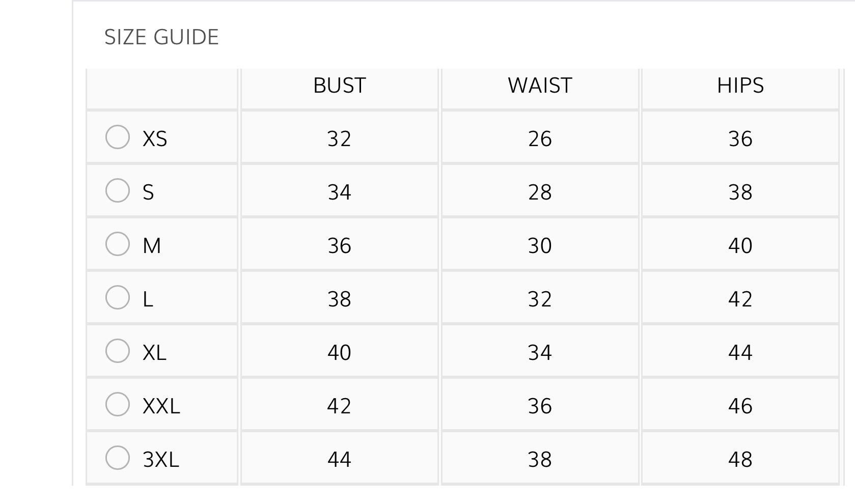Click the WAIST column header
This screenshot has width=855, height=504.
[540, 86]
